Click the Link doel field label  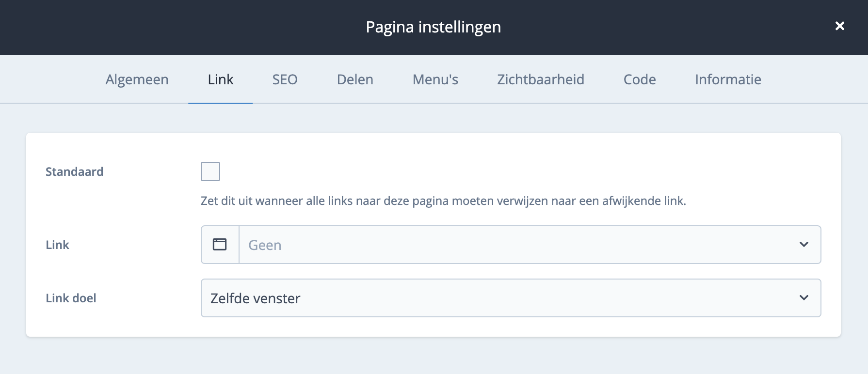point(71,298)
